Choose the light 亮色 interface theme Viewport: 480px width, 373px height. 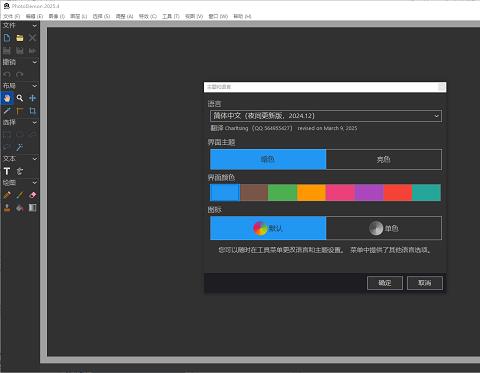pos(384,159)
